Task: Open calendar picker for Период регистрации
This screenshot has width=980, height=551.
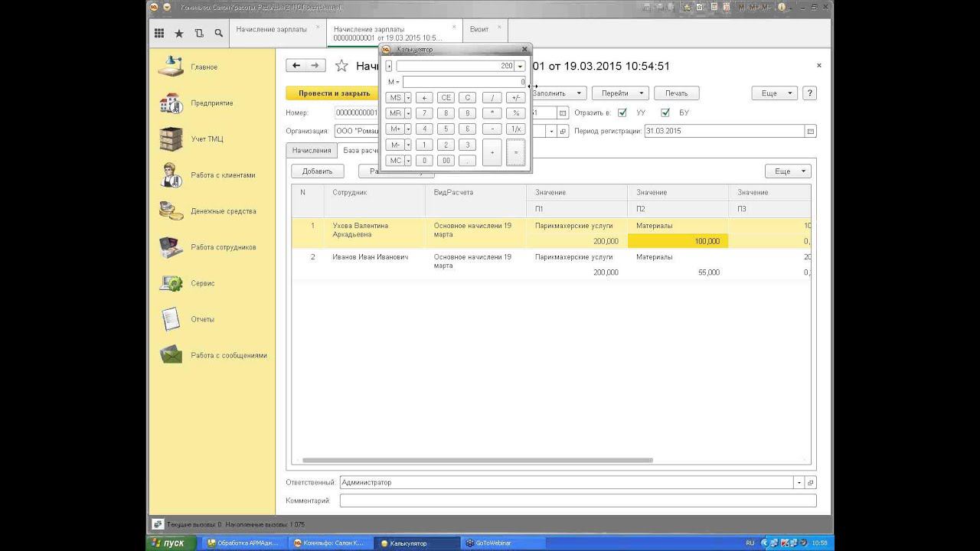Action: (x=811, y=131)
